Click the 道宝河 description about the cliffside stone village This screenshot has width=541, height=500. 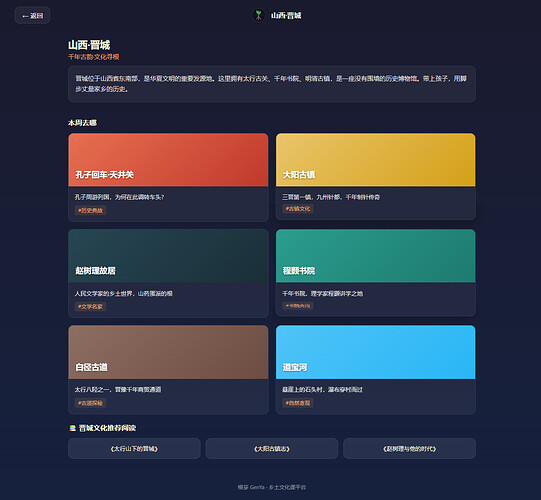tap(323, 390)
